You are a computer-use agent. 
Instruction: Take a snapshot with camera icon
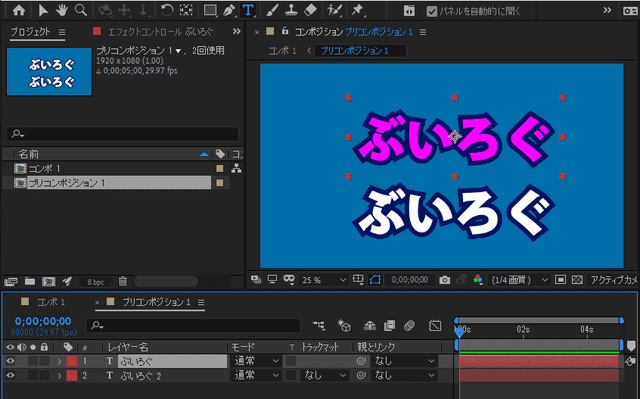click(444, 280)
